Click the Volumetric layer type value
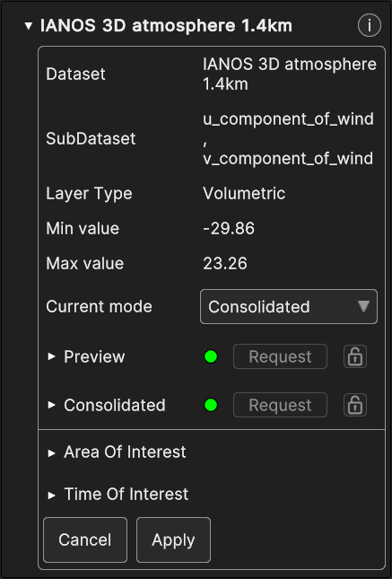This screenshot has height=579, width=392. [x=244, y=194]
